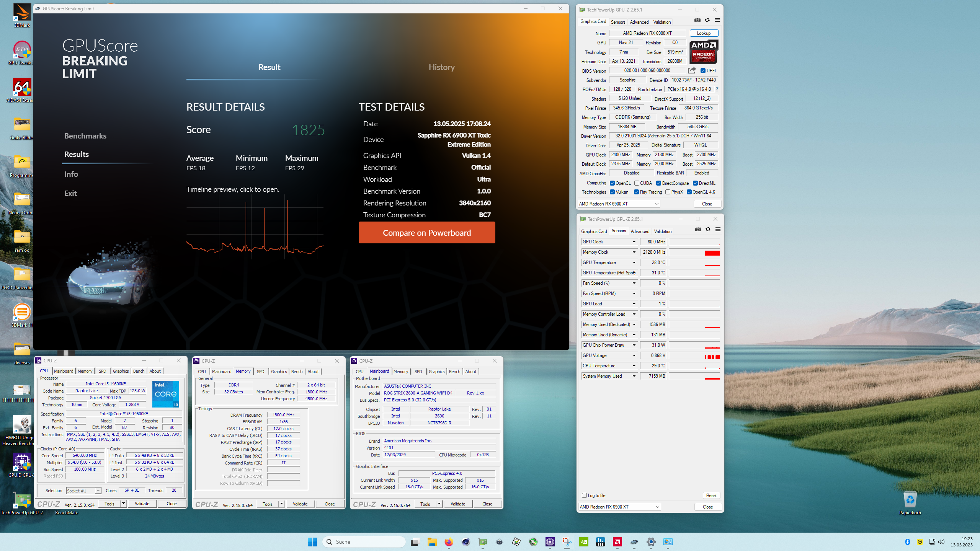Image resolution: width=980 pixels, height=551 pixels.
Task: Click Compare on Powerboard button
Action: tap(427, 233)
